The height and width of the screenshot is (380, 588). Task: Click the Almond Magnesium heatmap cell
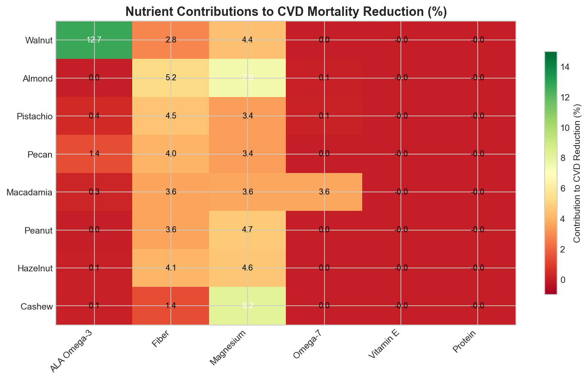247,78
